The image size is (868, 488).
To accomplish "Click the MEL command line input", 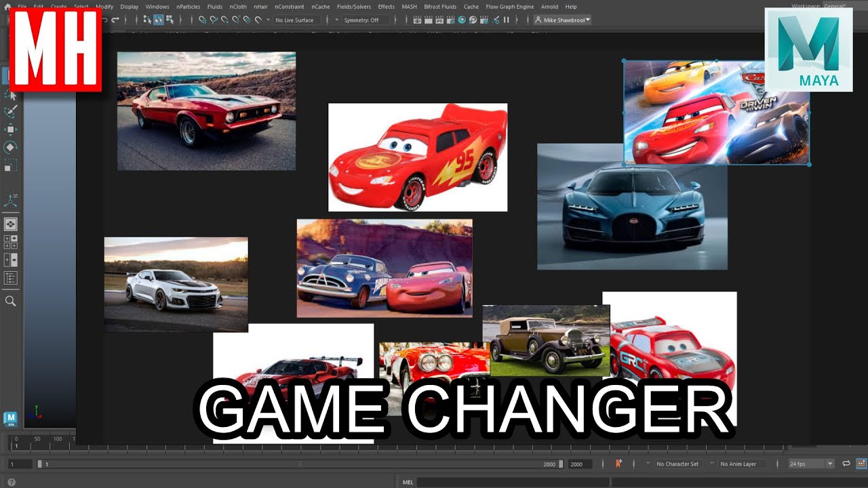I will pos(512,483).
